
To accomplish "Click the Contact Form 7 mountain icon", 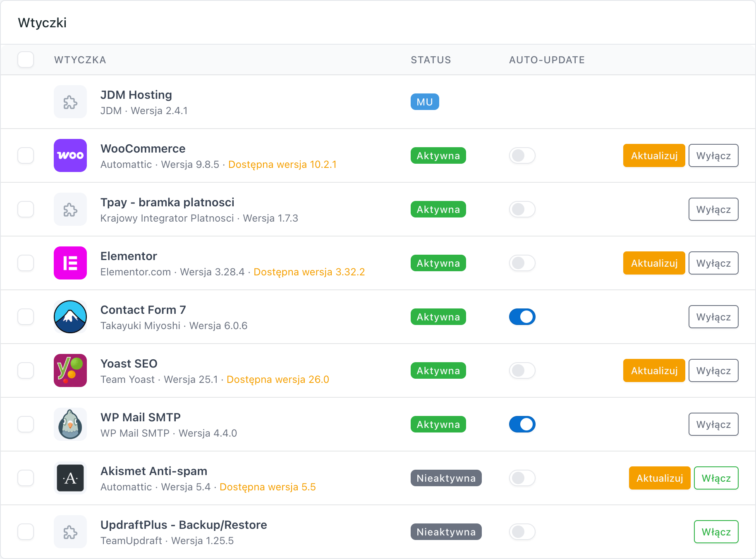I will [x=70, y=317].
